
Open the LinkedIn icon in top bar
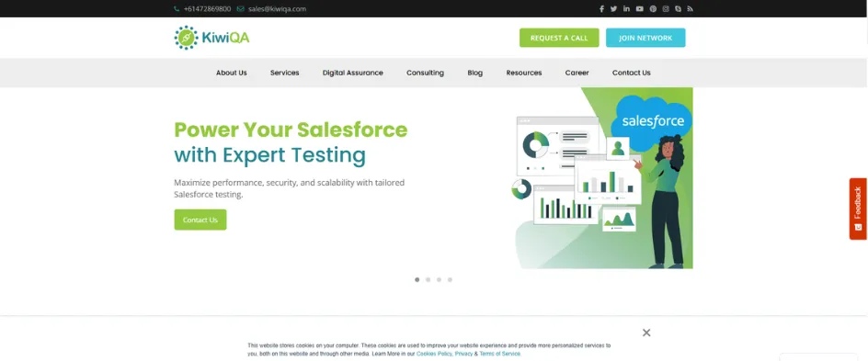[x=627, y=9]
